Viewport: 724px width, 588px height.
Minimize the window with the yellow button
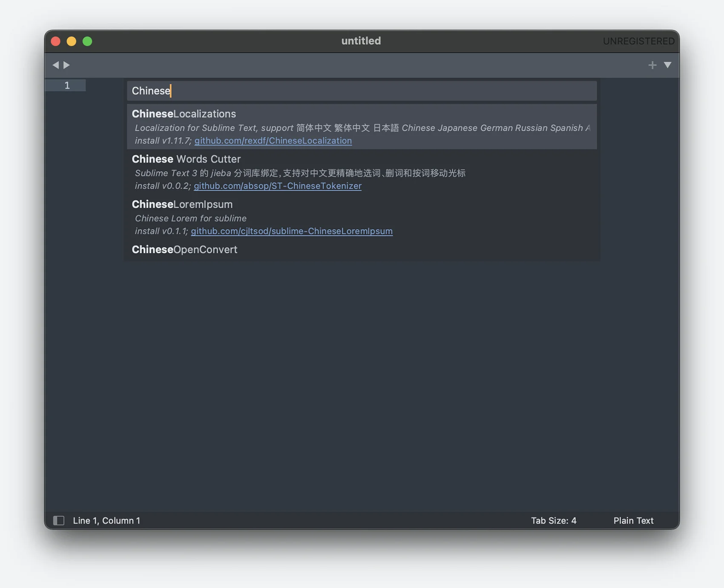coord(71,41)
